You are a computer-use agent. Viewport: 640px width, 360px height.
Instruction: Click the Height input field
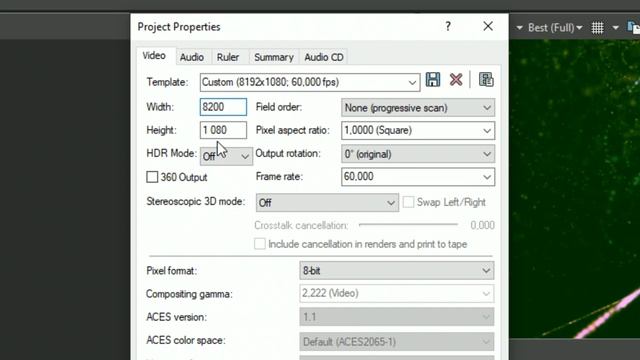point(223,130)
